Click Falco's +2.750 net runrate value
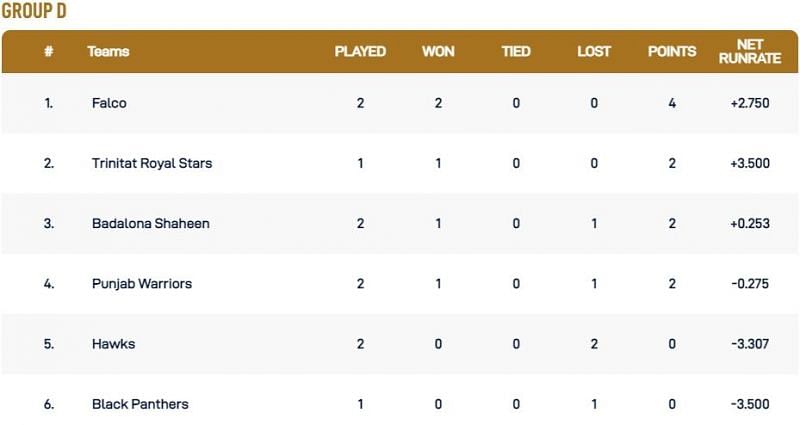The image size is (800, 425). [750, 103]
